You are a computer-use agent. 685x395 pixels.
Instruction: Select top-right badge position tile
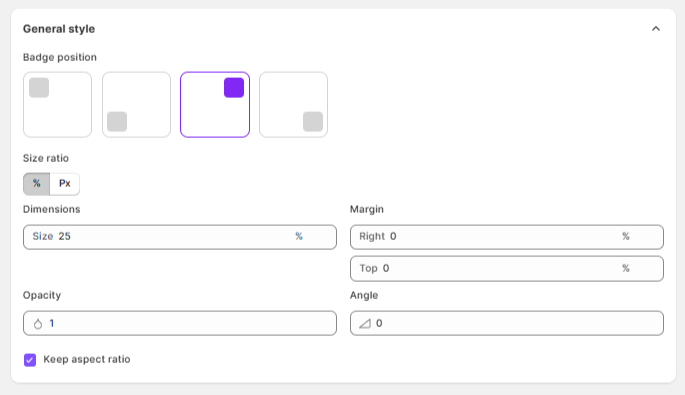215,105
